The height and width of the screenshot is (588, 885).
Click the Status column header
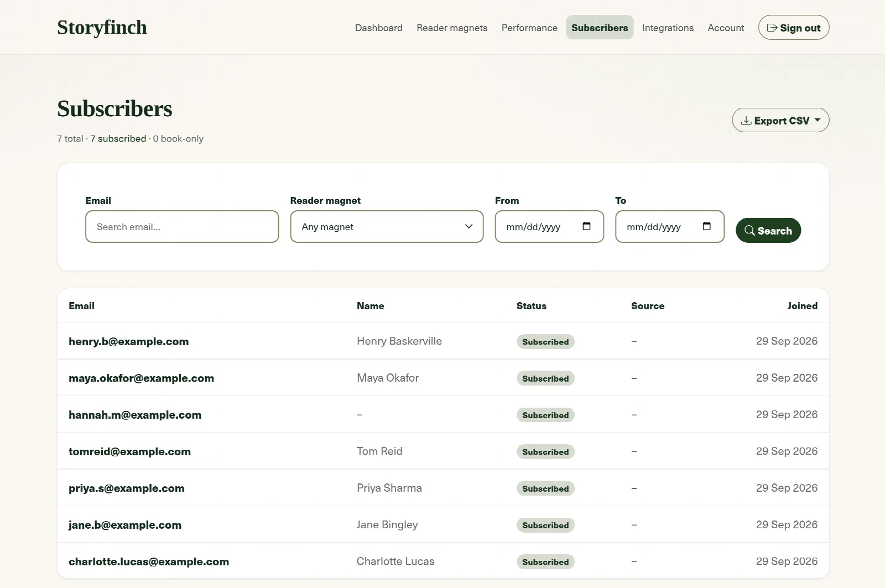pos(532,306)
